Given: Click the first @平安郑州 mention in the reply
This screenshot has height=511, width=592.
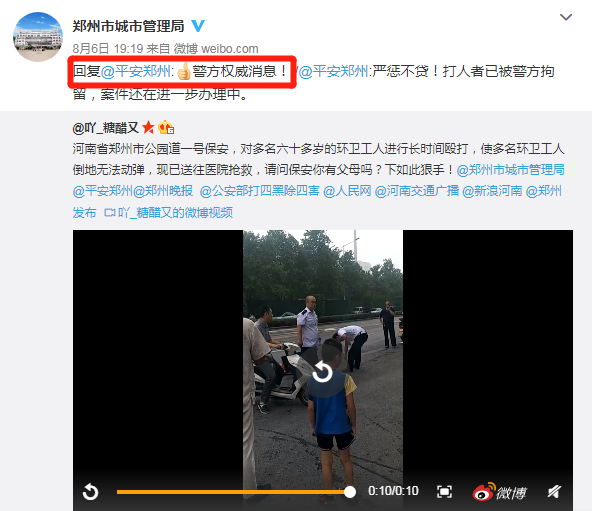Looking at the screenshot, I should tap(136, 71).
